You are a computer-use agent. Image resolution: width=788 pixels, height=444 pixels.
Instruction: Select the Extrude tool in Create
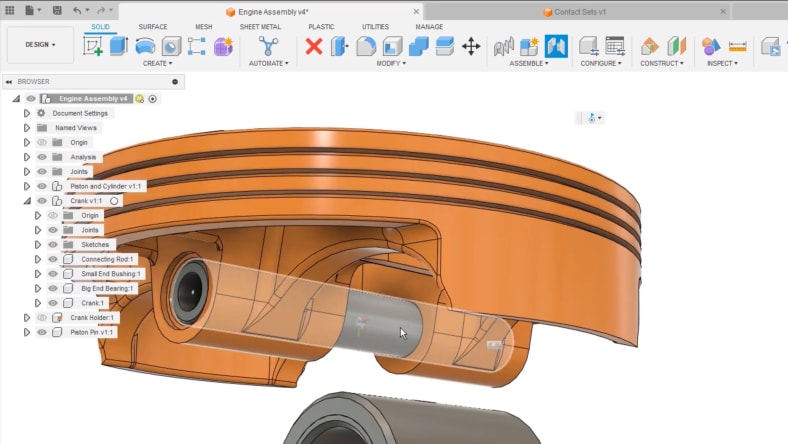(119, 46)
